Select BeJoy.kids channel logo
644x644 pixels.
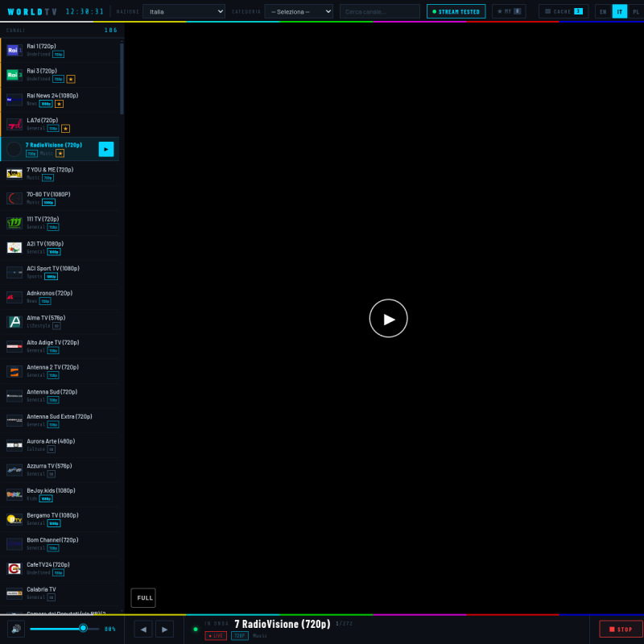coord(14,494)
